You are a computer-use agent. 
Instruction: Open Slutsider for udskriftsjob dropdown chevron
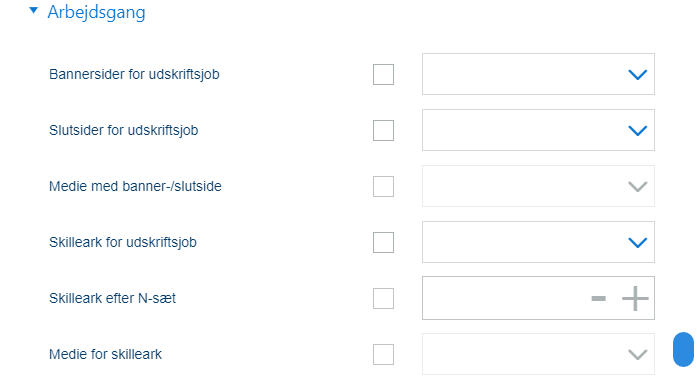point(637,131)
